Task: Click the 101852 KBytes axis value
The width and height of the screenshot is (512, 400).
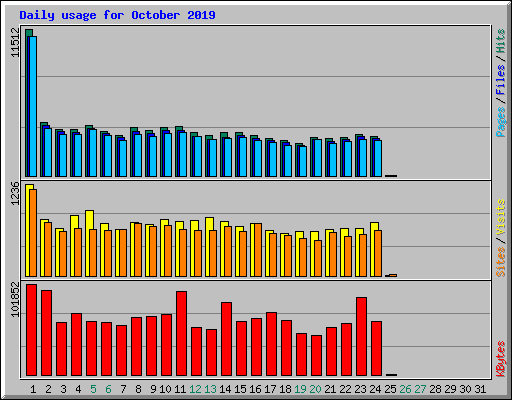Action: pos(15,300)
